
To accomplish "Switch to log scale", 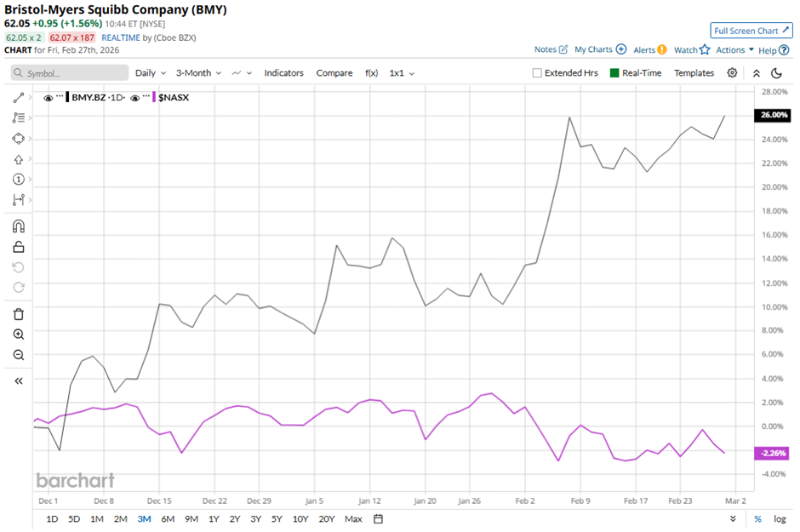I will pyautogui.click(x=780, y=519).
